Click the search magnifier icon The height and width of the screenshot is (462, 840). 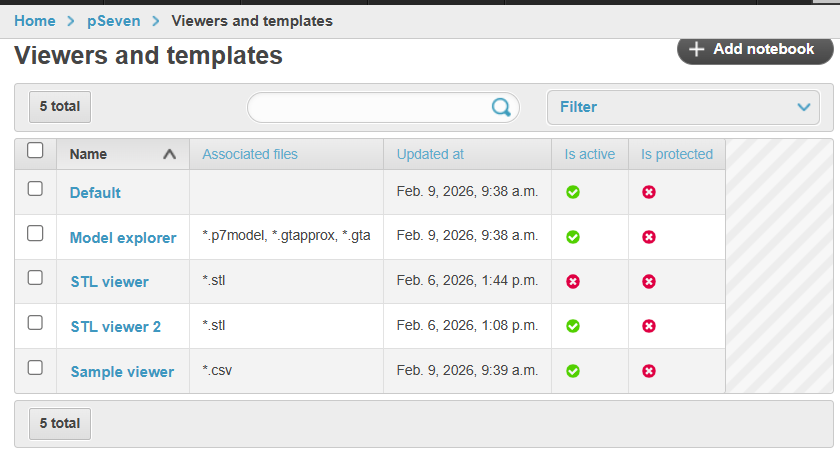pos(501,108)
